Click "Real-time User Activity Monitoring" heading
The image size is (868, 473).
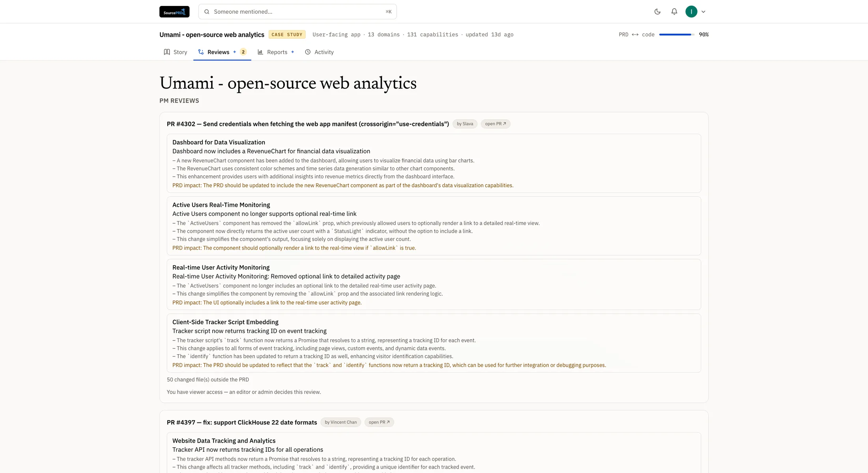click(x=221, y=267)
